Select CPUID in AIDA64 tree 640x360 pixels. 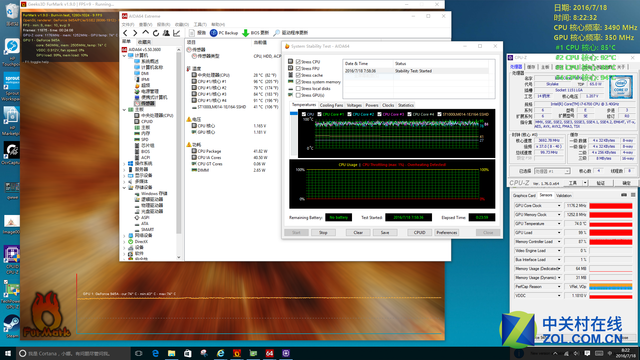point(144,122)
